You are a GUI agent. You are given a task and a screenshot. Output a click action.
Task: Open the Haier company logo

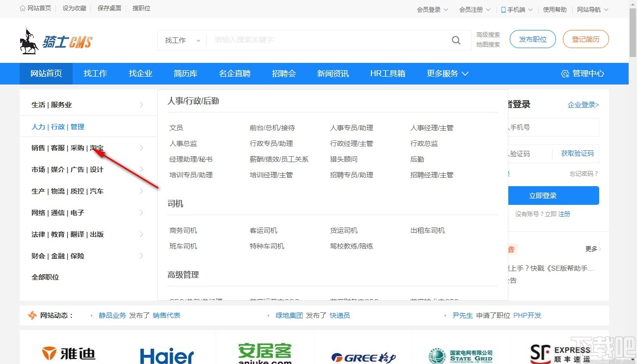click(x=167, y=356)
